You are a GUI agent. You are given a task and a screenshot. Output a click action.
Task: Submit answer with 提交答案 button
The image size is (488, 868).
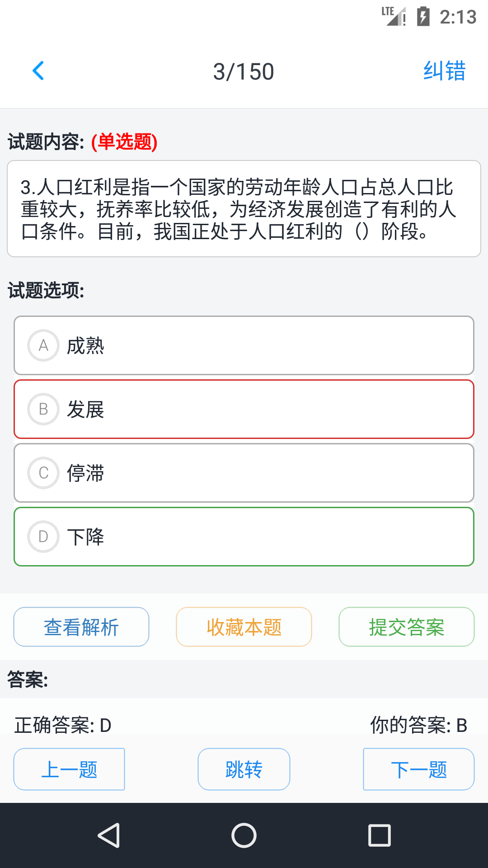tap(407, 627)
